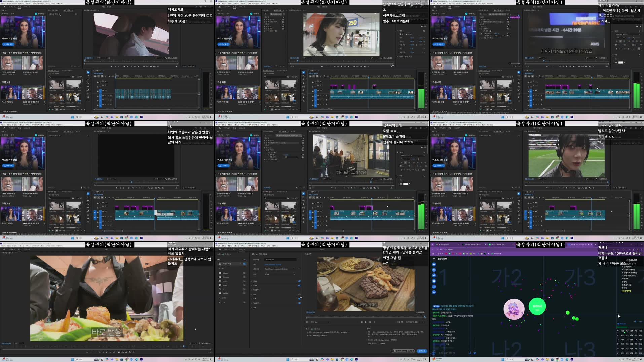Enable FTP destination toggle
Image resolution: width=644 pixels, height=362 pixels.
(244, 302)
